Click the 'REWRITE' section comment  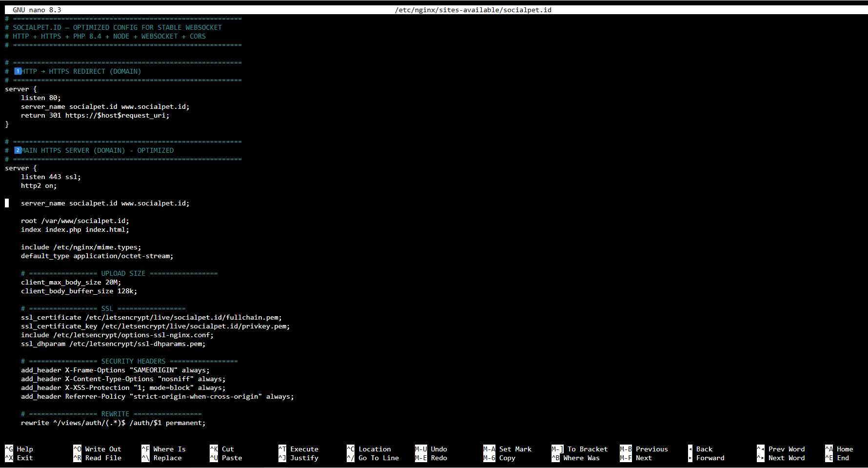111,414
